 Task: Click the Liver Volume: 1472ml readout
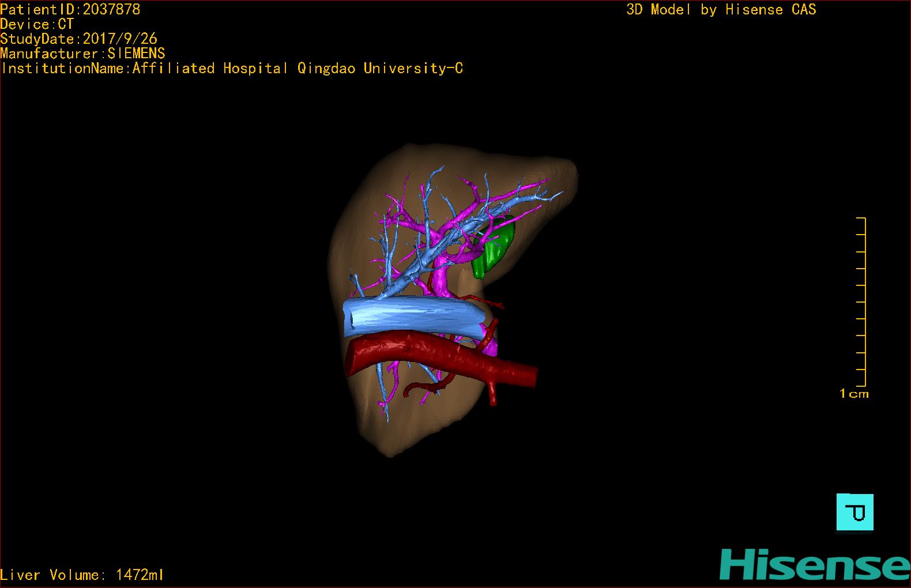[82, 575]
